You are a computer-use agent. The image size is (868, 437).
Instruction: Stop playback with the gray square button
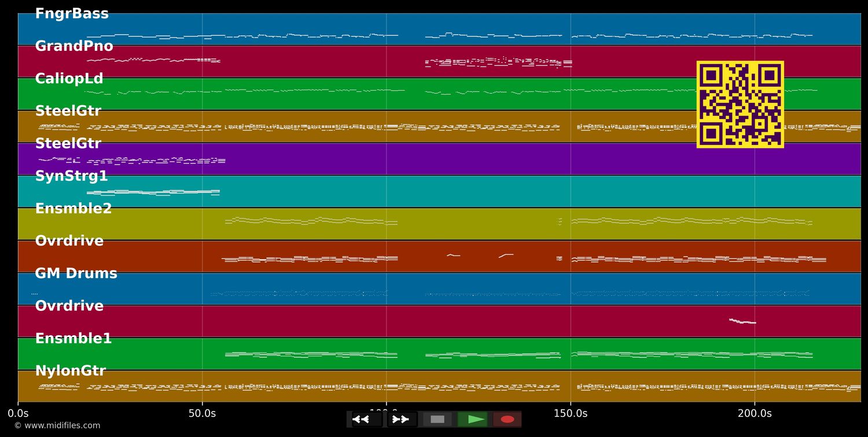[437, 419]
